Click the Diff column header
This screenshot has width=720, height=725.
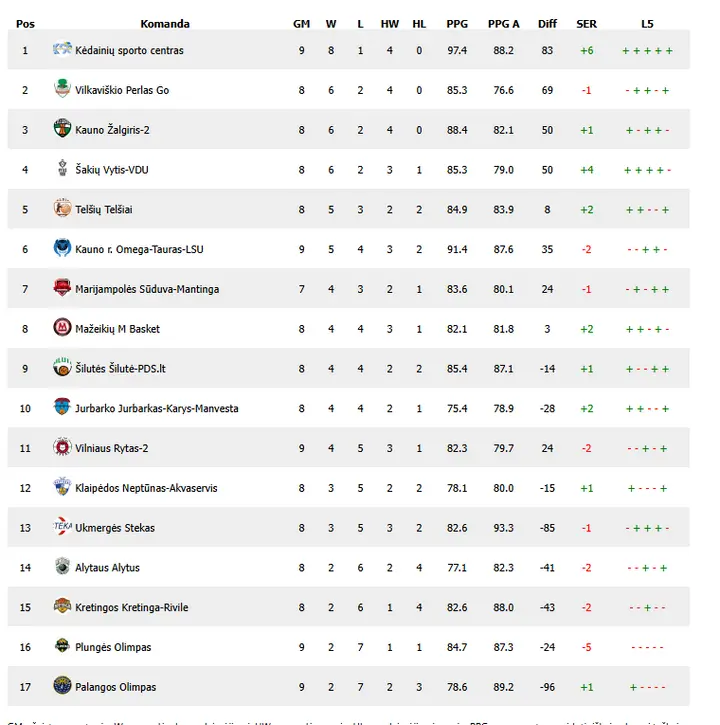pos(547,24)
